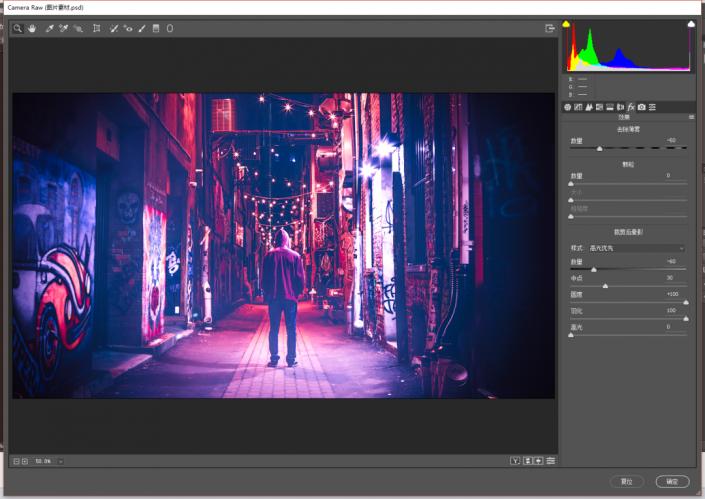Open the zoom level percentage dropdown

coord(60,461)
